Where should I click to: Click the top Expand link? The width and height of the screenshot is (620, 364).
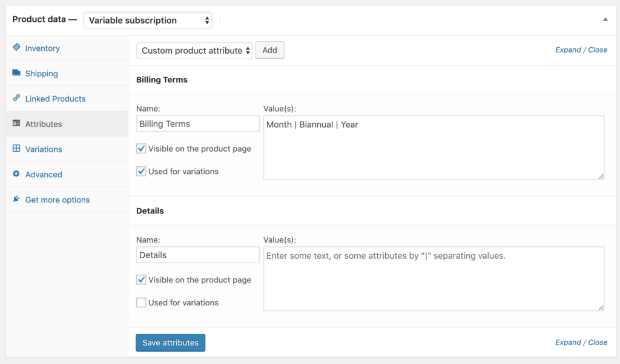tap(568, 50)
